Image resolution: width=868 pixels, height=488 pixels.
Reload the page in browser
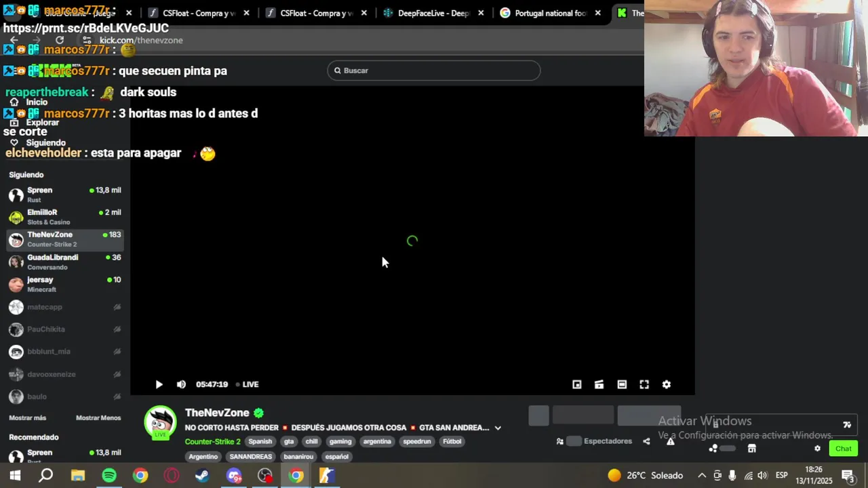point(60,40)
